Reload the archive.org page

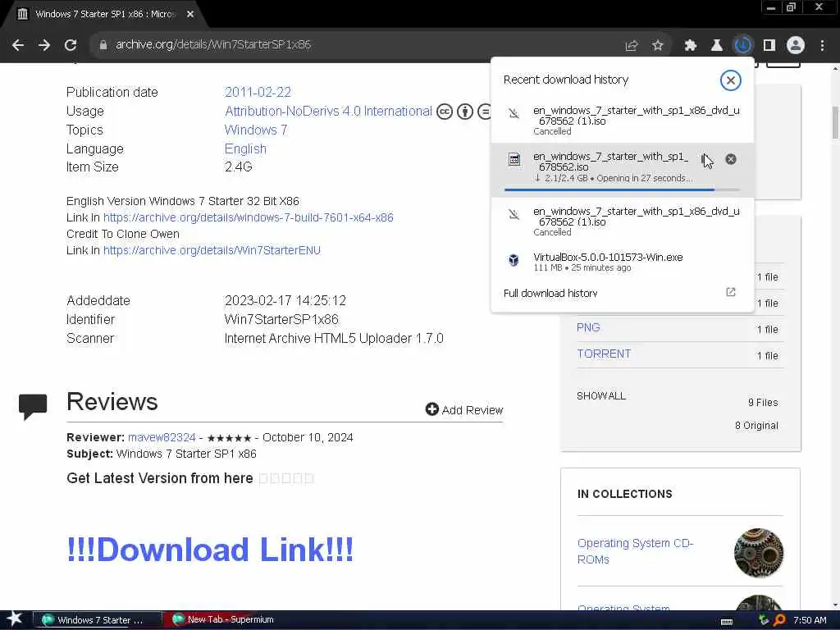point(71,45)
